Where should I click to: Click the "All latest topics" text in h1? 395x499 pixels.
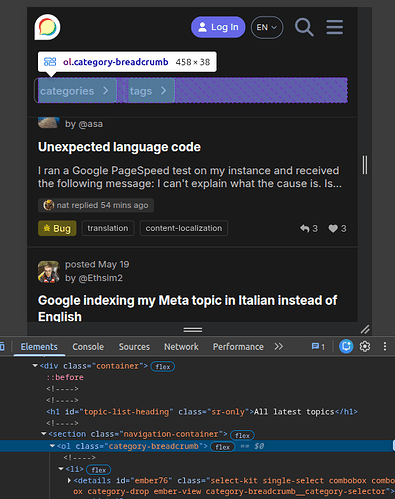tap(294, 412)
